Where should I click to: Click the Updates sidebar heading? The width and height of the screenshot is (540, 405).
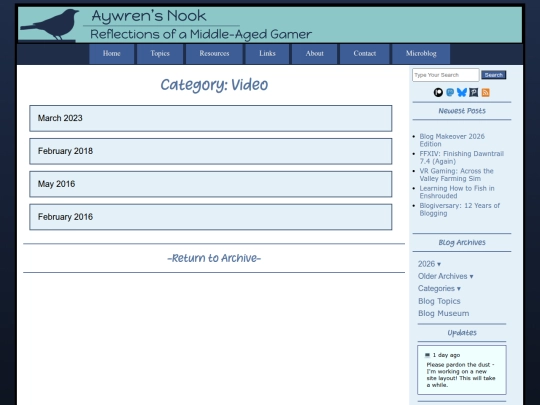pos(462,333)
